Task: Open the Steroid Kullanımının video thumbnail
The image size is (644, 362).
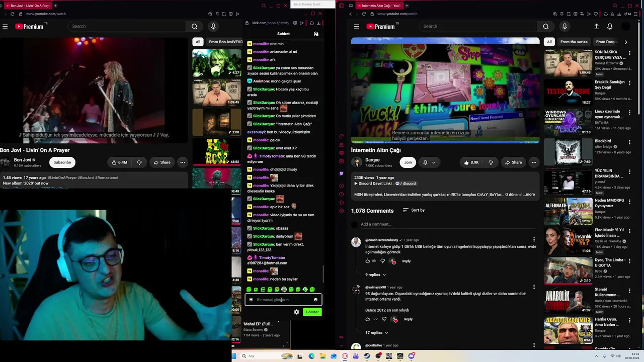Action: (568, 300)
